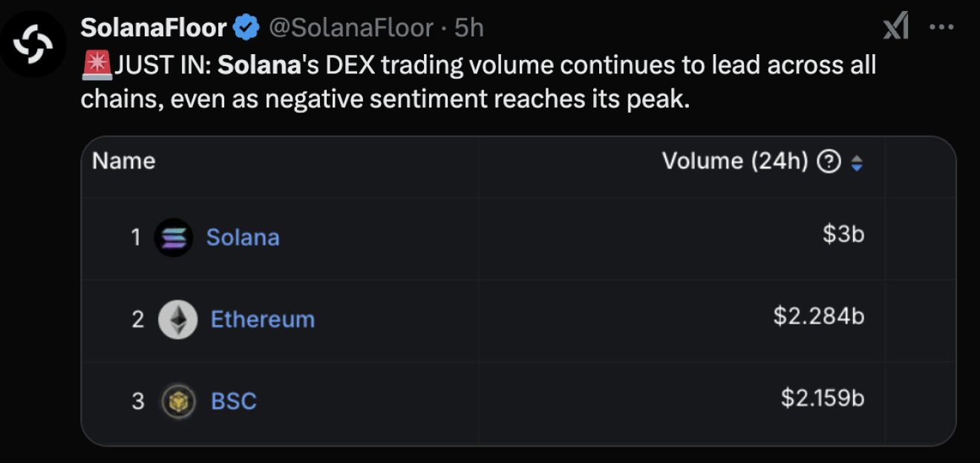Open the Grok icon on the post
Screen dimensions: 980x463
pyautogui.click(x=896, y=28)
